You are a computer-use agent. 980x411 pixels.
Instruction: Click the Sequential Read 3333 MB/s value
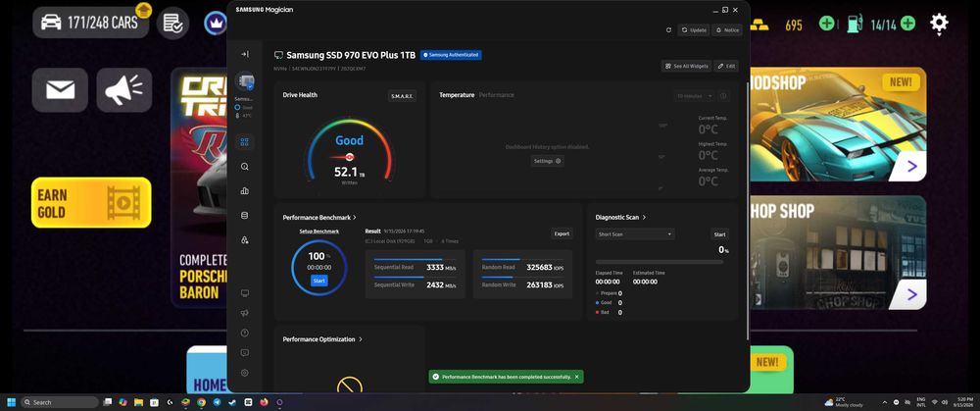click(x=441, y=267)
